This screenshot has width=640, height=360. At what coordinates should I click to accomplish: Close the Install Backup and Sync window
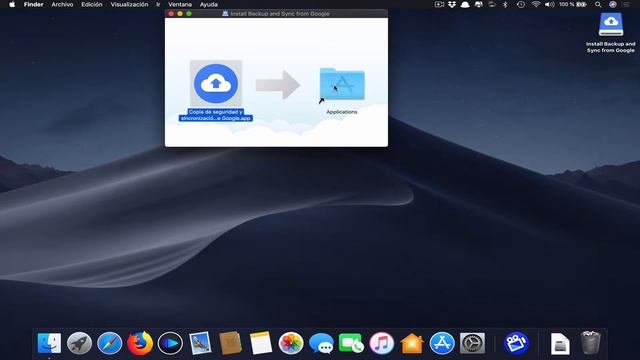pos(171,13)
